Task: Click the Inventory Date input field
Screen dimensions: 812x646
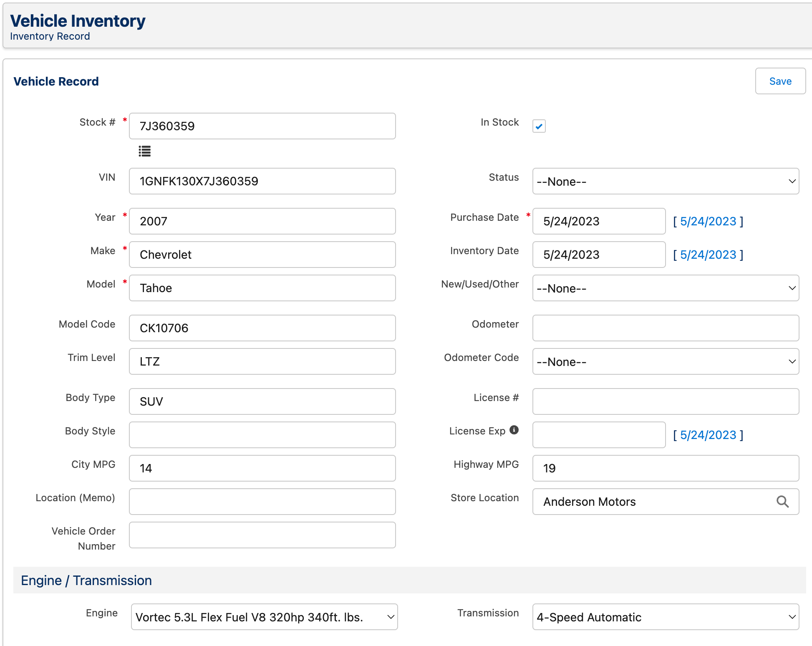Action: (x=599, y=255)
